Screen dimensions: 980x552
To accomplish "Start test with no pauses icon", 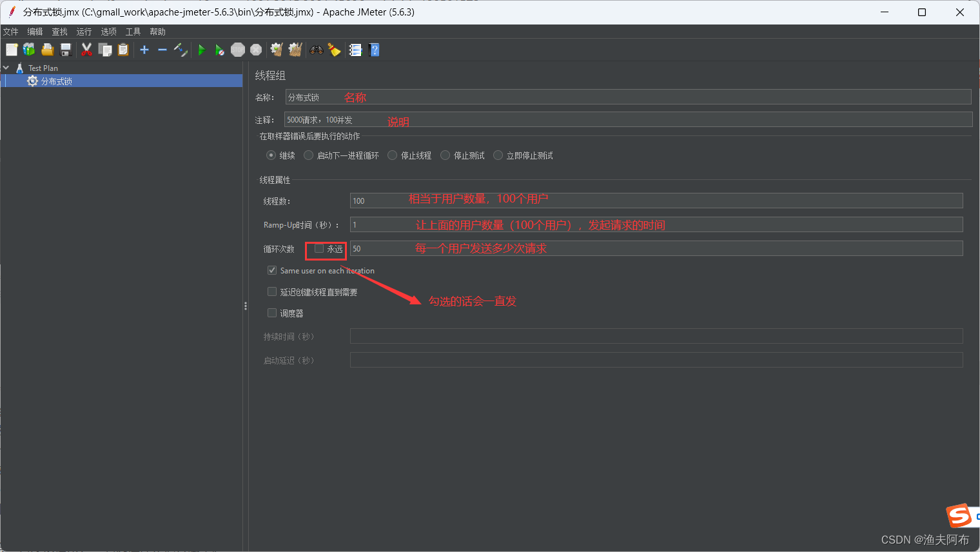I will point(220,50).
